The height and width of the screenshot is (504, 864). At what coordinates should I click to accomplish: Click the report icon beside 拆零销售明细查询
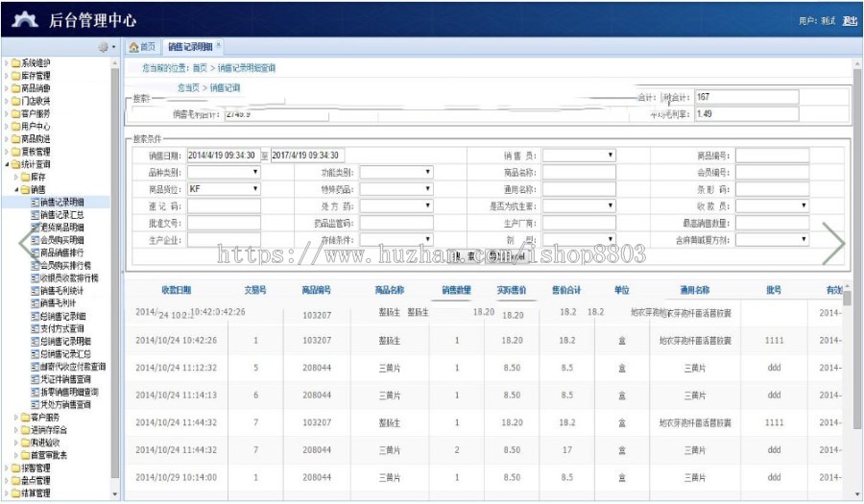click(36, 393)
